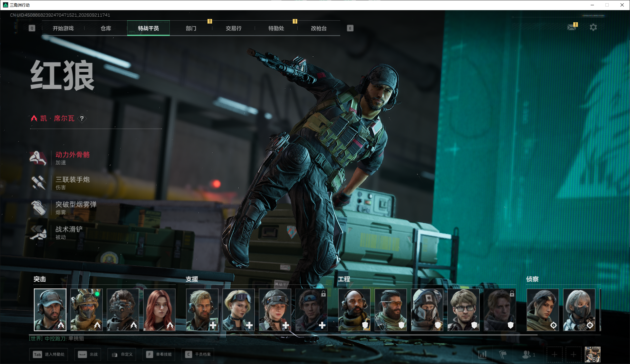
Task: Click the flag icon in bottom bar
Action: coord(503,354)
